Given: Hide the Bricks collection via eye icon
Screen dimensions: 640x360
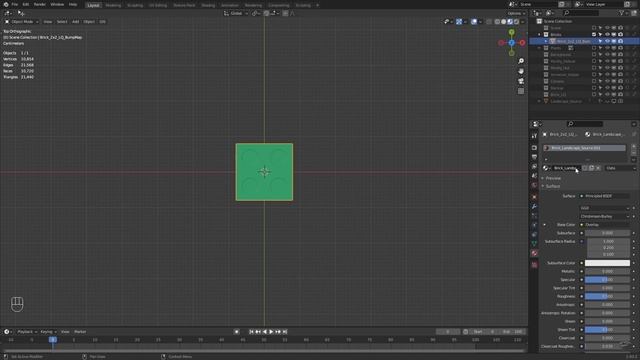Looking at the screenshot, I should pyautogui.click(x=607, y=35).
